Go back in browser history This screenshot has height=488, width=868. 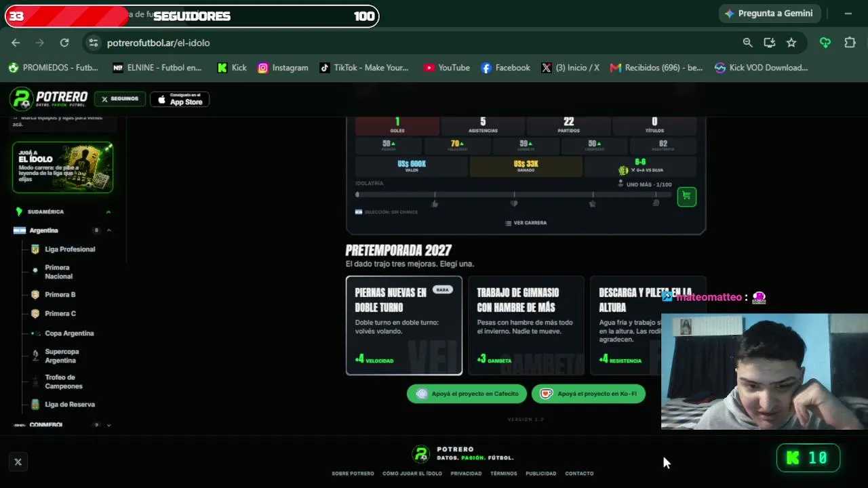tap(16, 43)
